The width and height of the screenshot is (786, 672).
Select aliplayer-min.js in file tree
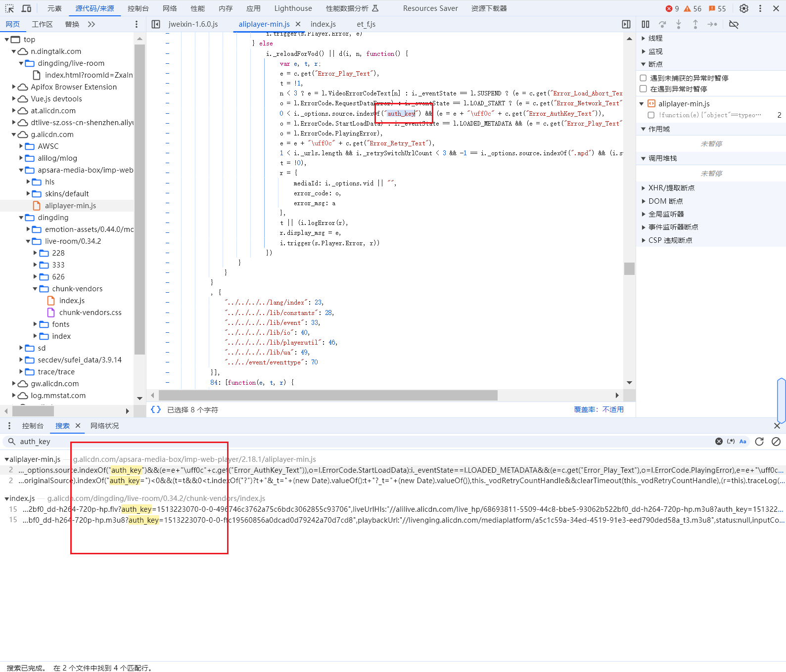click(70, 206)
